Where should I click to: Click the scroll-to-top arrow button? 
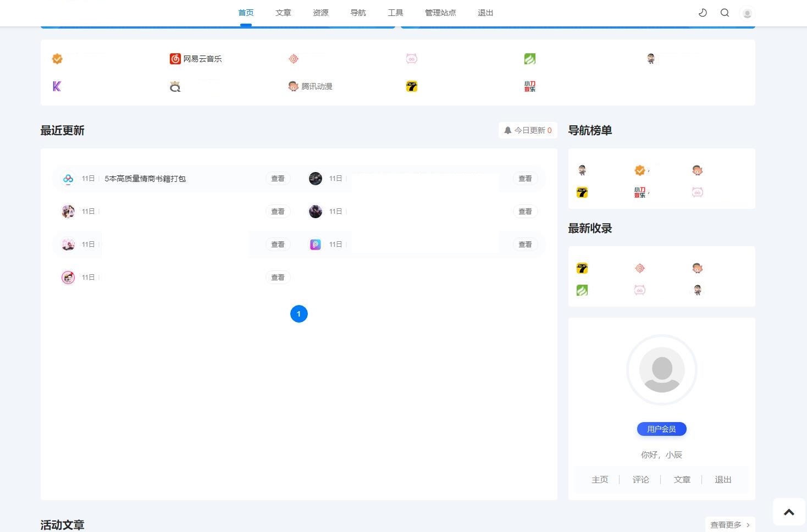point(788,512)
